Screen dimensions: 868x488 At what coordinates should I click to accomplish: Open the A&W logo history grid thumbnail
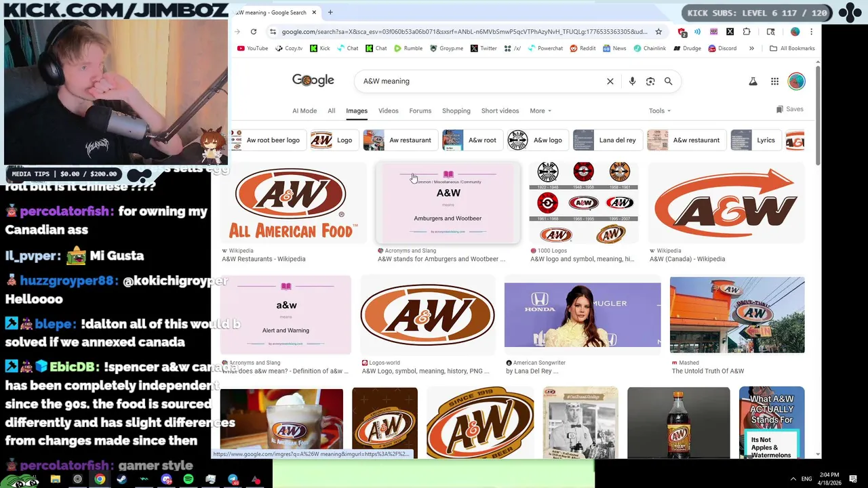click(584, 203)
